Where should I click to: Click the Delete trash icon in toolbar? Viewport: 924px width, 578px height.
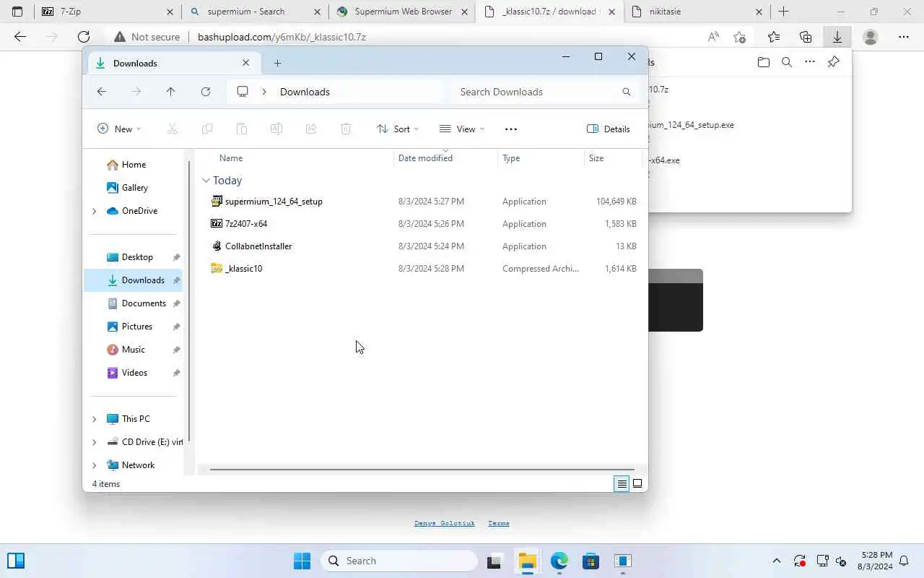tap(346, 129)
